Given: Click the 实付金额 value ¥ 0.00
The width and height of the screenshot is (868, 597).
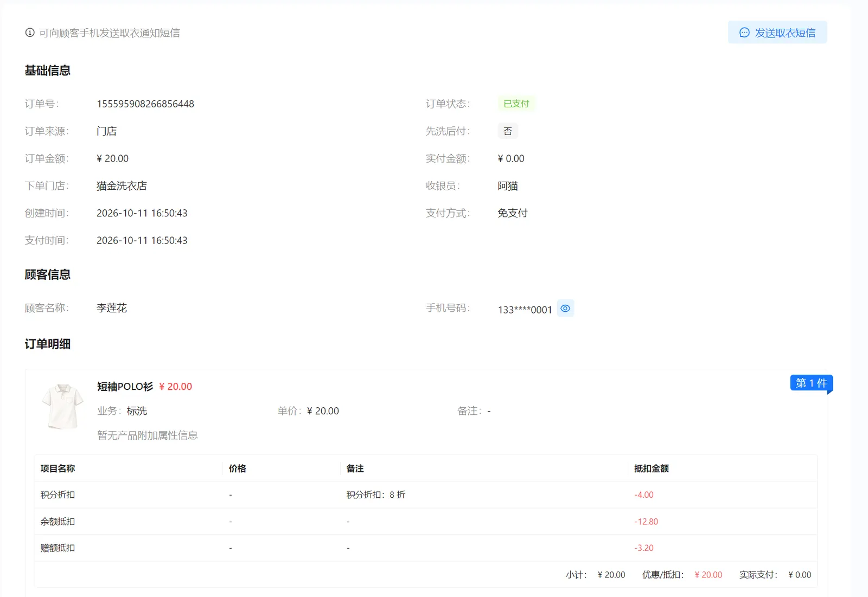Looking at the screenshot, I should [x=511, y=159].
